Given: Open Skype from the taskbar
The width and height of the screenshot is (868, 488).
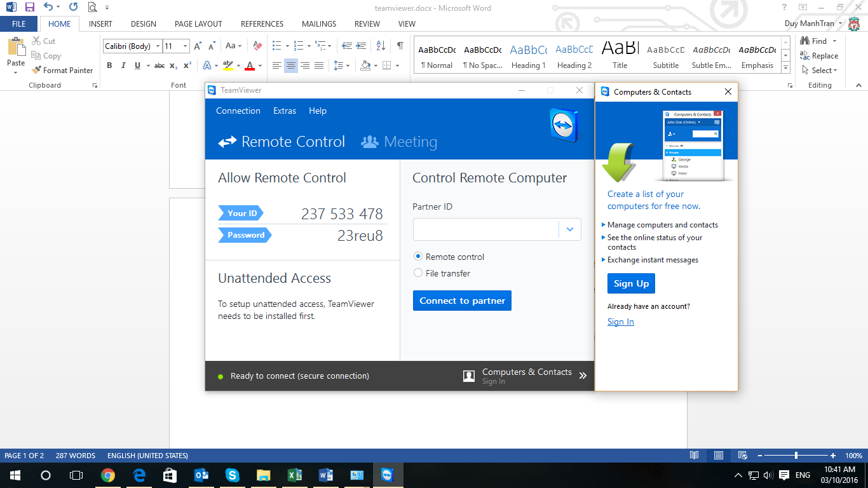Looking at the screenshot, I should pyautogui.click(x=233, y=475).
